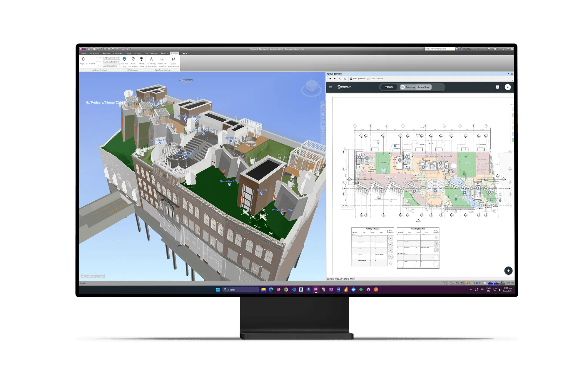
Task: Open the Review ribbon tab
Action: (106, 53)
